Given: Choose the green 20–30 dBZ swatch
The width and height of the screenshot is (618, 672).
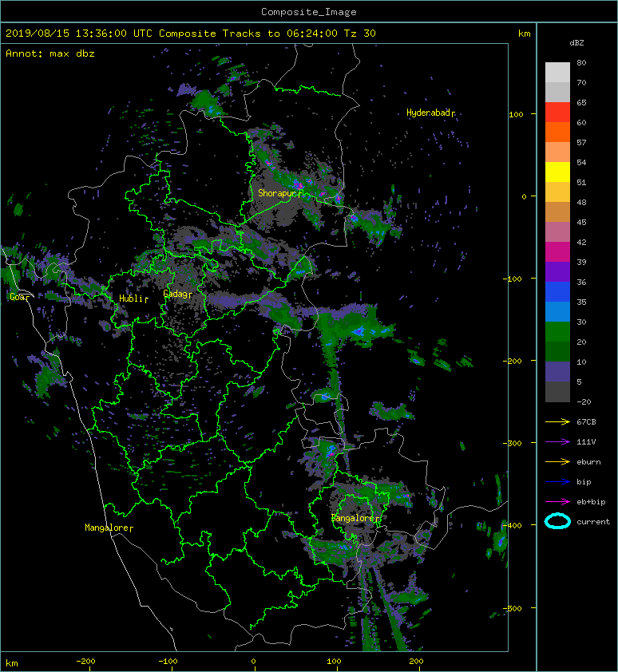Looking at the screenshot, I should 557,332.
